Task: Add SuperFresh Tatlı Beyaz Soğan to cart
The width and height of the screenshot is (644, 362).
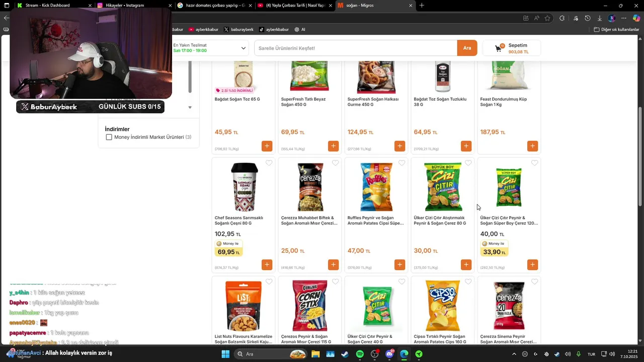Action: (333, 146)
